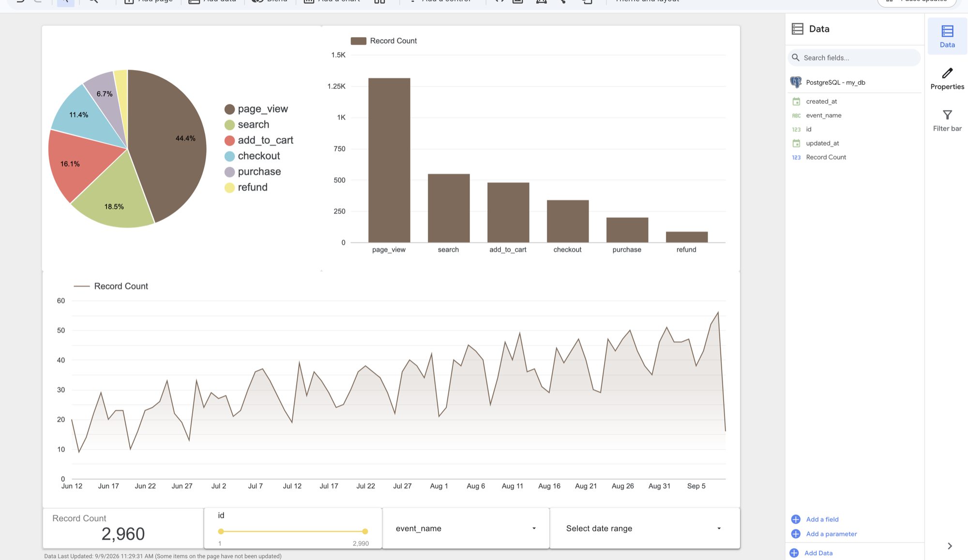This screenshot has height=560, width=968.
Task: Click the PostgreSQL elephant icon
Action: point(796,82)
